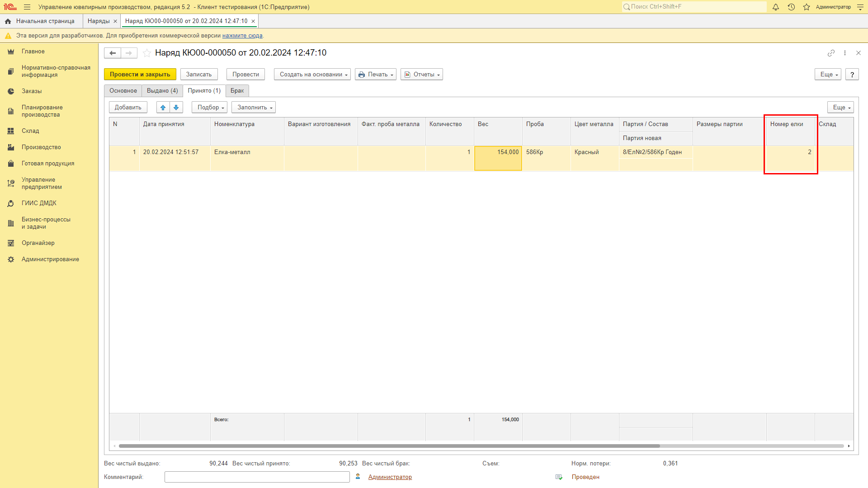Viewport: 868px width, 488px height.
Task: Select the Номер елки cell with 2
Action: tap(791, 158)
